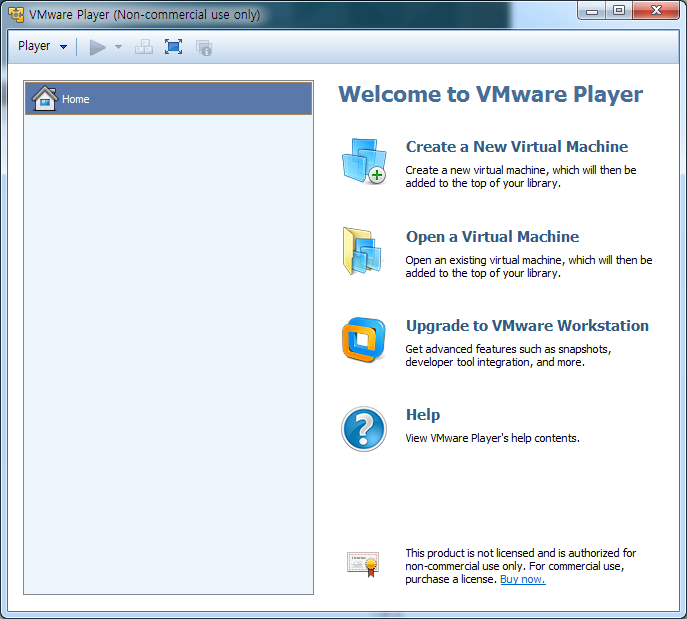Click the license certificate icon
Viewport: 687px width, 619px height.
pos(363,564)
